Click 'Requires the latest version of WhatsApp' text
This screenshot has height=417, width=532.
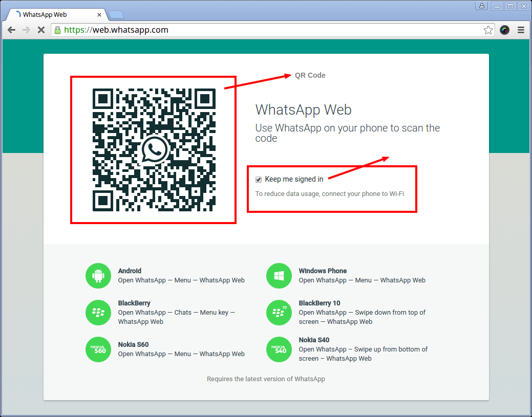tap(266, 379)
